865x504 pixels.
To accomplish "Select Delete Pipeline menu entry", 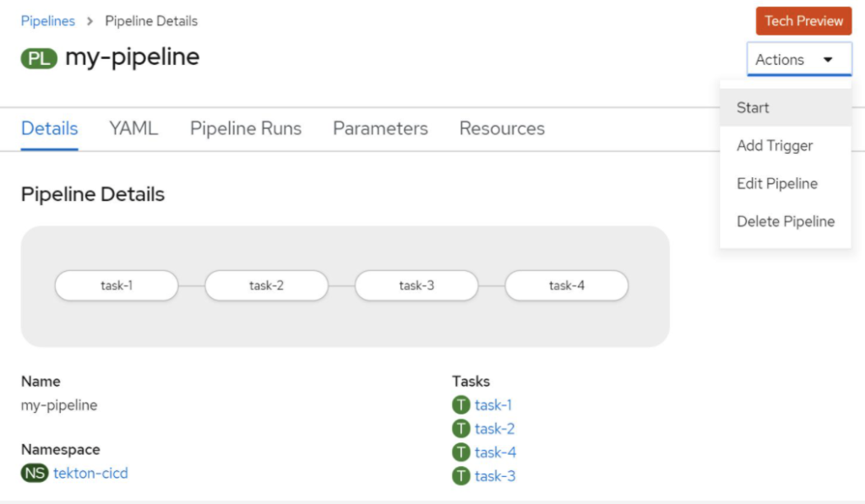I will click(x=785, y=222).
